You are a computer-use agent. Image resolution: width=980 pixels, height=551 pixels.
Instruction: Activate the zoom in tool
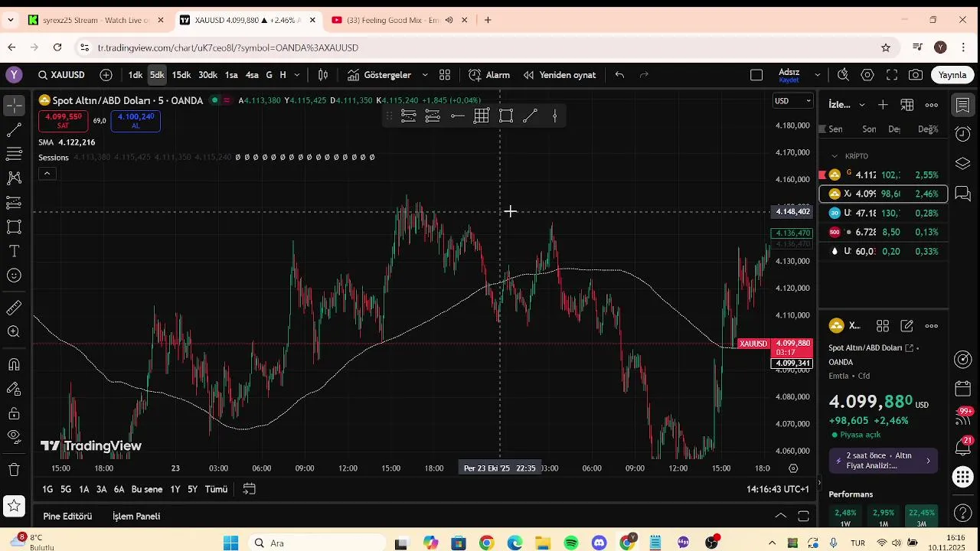[14, 332]
